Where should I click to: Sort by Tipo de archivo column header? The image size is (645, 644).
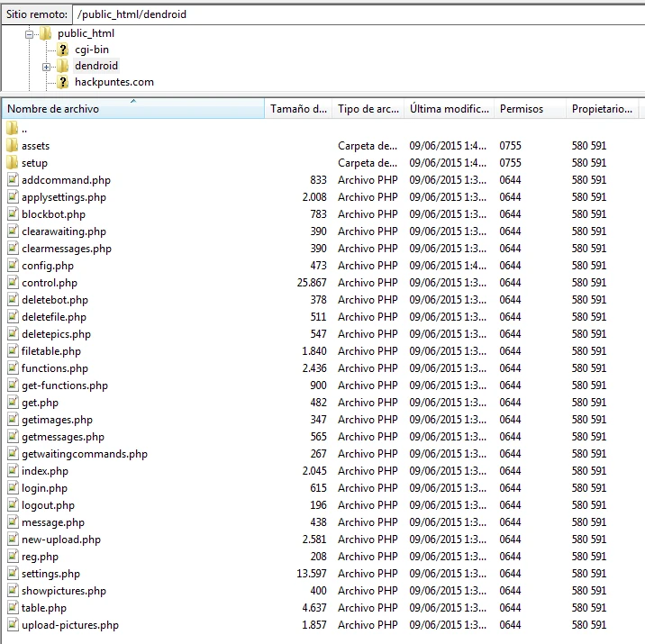[368, 109]
